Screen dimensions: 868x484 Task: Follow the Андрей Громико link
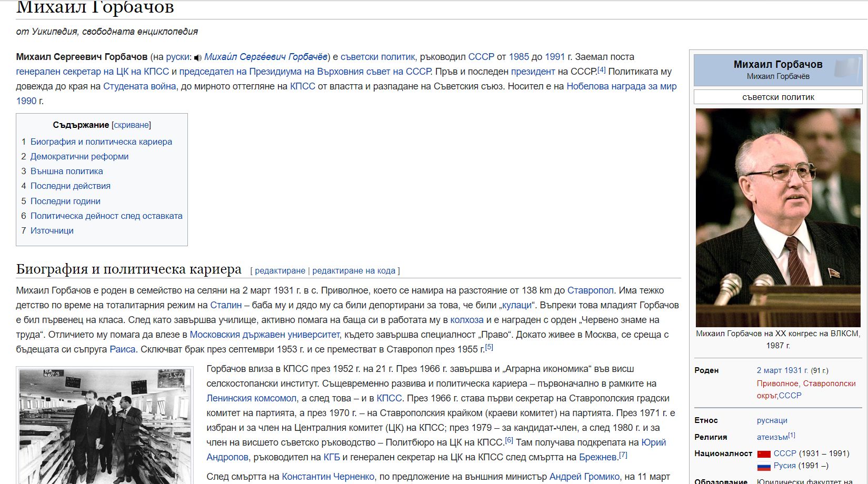584,477
